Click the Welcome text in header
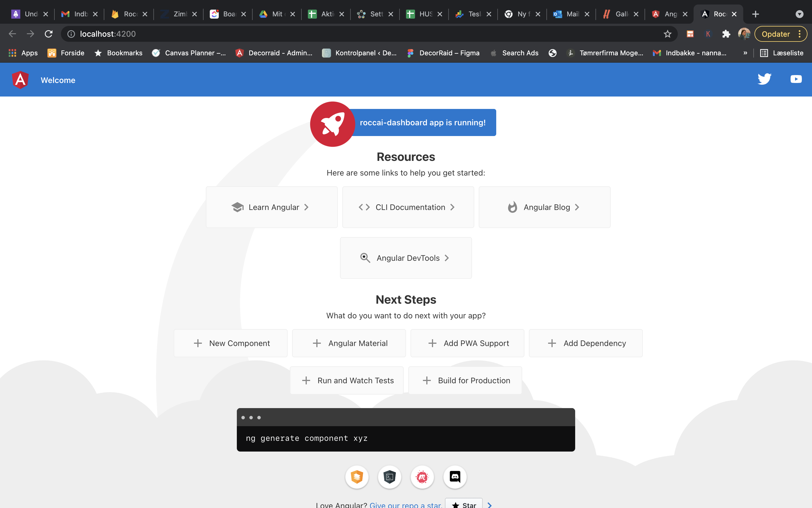This screenshot has width=812, height=508. tap(58, 80)
